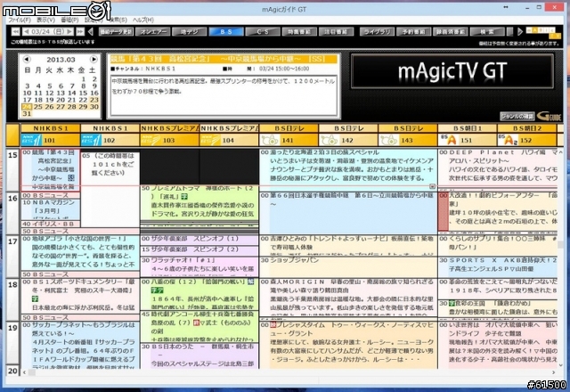Click the NHK BS1 logo for channel 101
Viewport: 570px width, 392px height.
coord(31,140)
